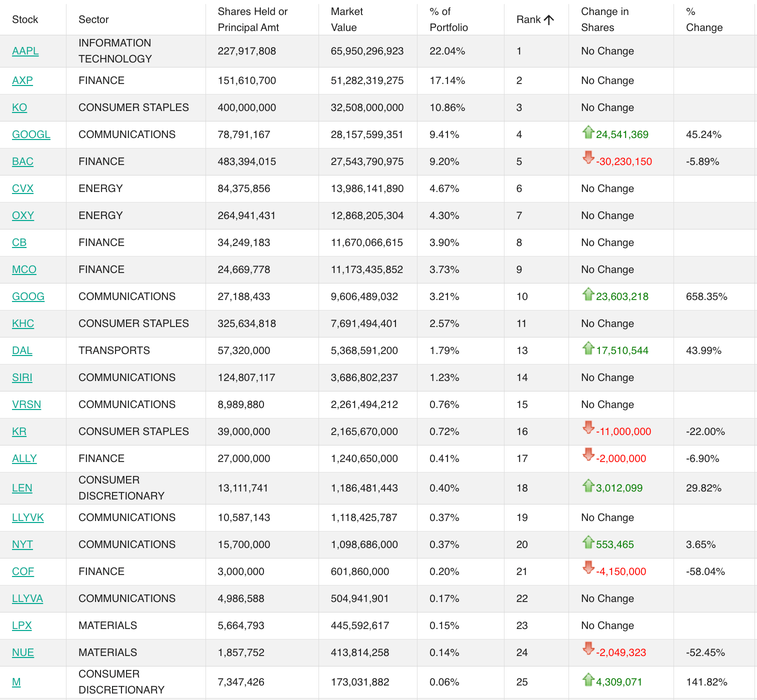The image size is (757, 700).
Task: Select AAPL market value 65,950,296,923
Action: pos(367,51)
